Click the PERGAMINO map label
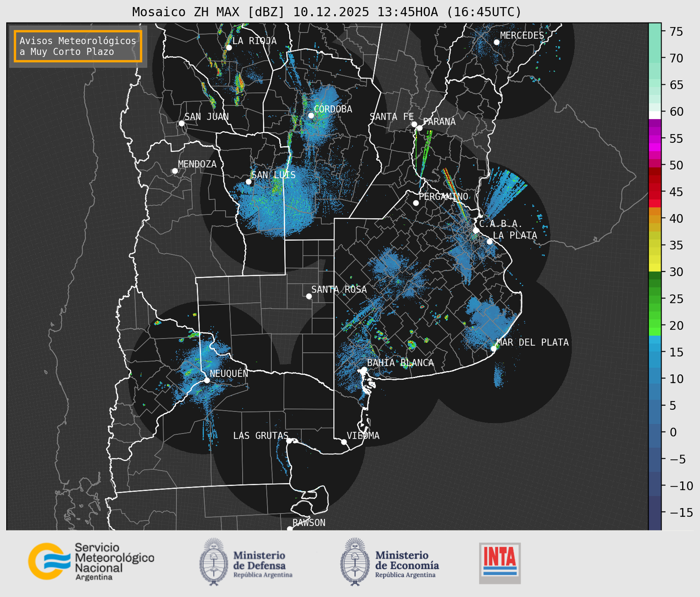700x597 pixels. pos(444,196)
